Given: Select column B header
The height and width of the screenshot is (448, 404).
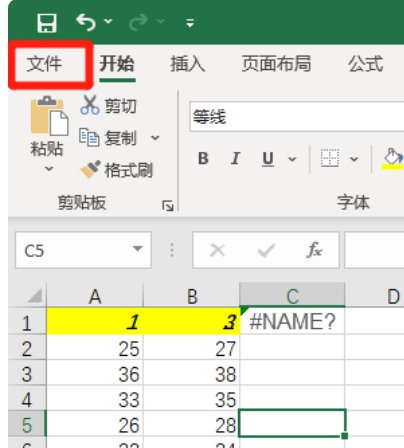Looking at the screenshot, I should click(x=192, y=295).
